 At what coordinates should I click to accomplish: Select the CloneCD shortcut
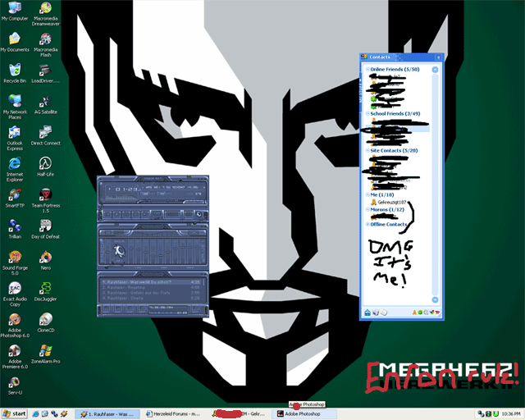tap(46, 322)
